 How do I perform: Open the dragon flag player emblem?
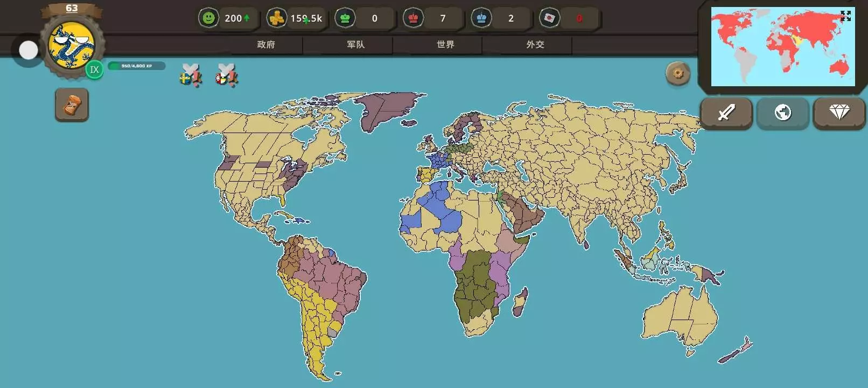coord(72,46)
